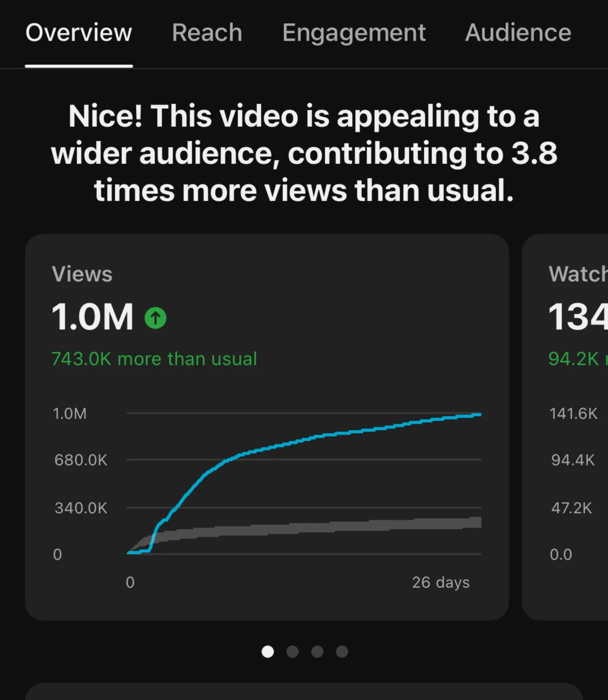The image size is (608, 700).
Task: Click the '1.0M' views total
Action: tap(92, 317)
